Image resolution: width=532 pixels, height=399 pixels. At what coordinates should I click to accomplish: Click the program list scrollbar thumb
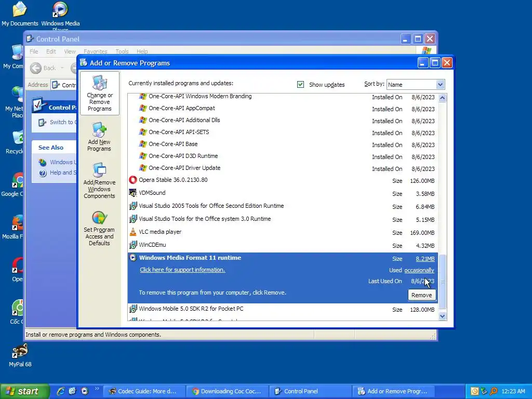(442, 281)
